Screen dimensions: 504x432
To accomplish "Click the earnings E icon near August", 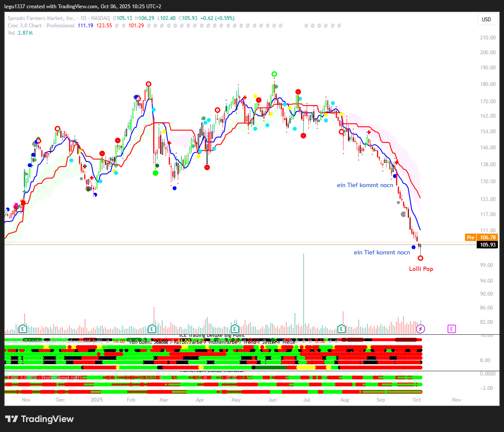I will 341,328.
